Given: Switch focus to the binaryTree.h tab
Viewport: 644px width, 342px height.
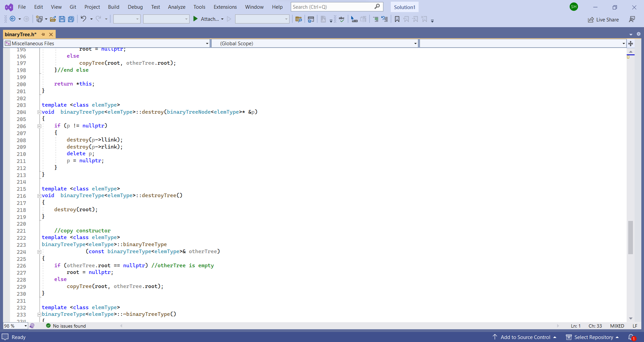Looking at the screenshot, I should tap(20, 34).
